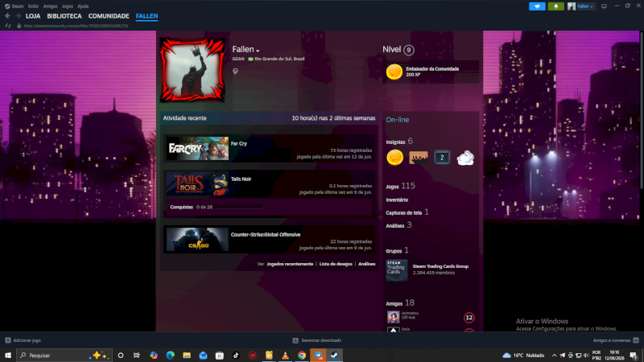Click the Far Cry game banner
The width and height of the screenshot is (644, 362).
[x=197, y=148]
